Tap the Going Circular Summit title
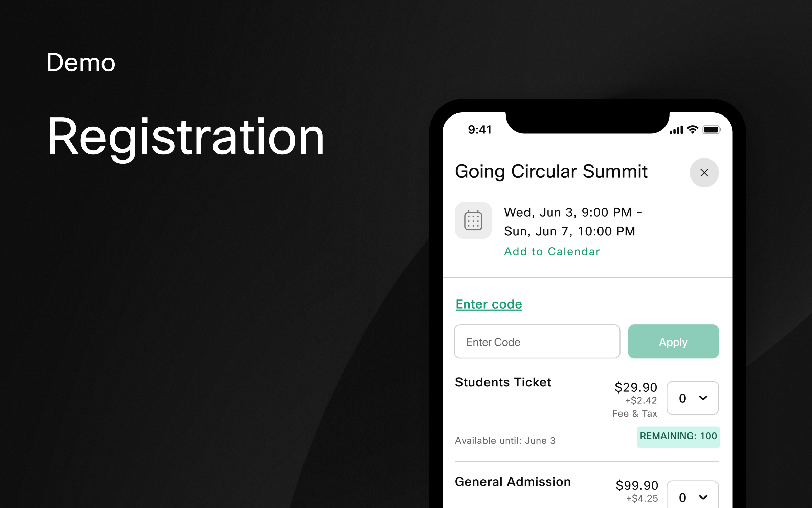This screenshot has width=812, height=508. [x=551, y=171]
